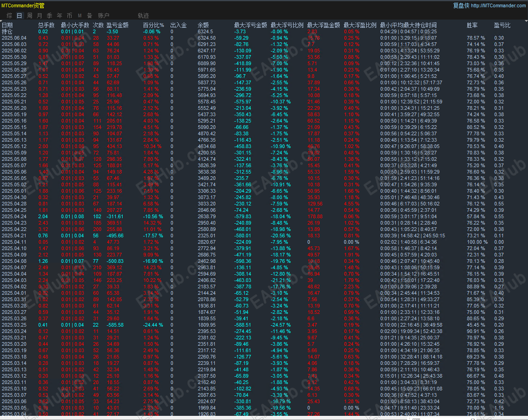The height and width of the screenshot is (420, 528).
Task: Switch to the M tab
Action: click(80, 15)
